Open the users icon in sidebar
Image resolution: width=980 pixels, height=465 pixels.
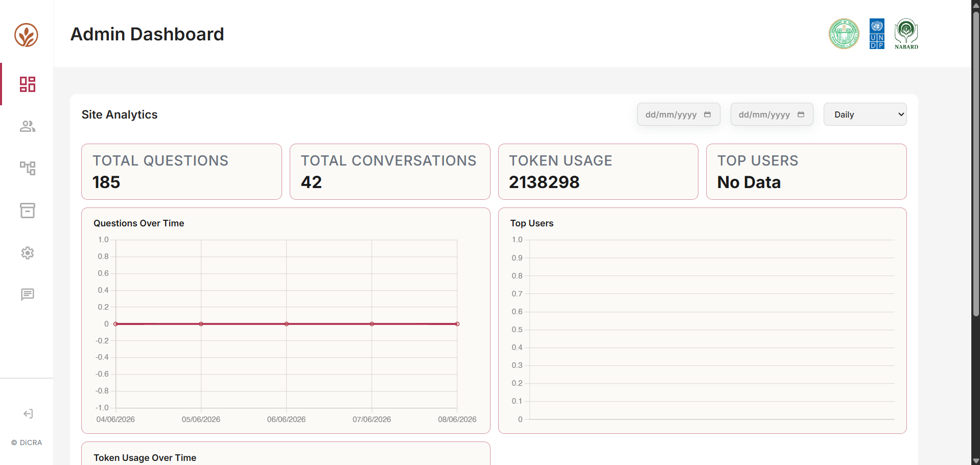click(x=28, y=126)
